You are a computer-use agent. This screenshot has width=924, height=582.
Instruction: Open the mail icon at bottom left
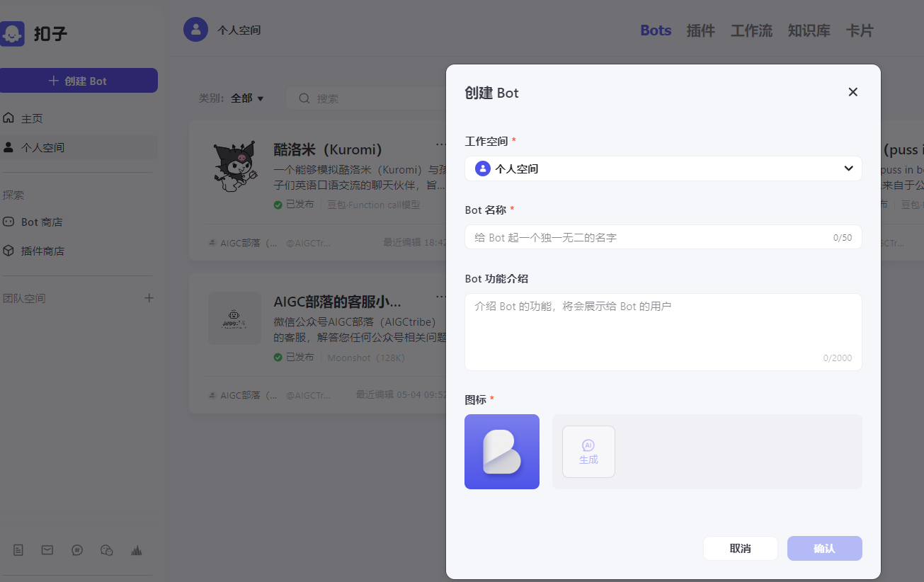click(47, 549)
